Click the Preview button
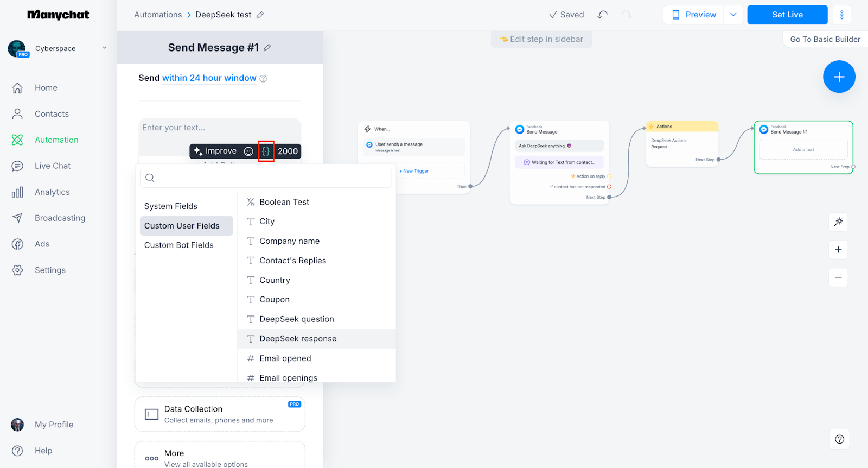Image resolution: width=868 pixels, height=468 pixels. coord(694,15)
